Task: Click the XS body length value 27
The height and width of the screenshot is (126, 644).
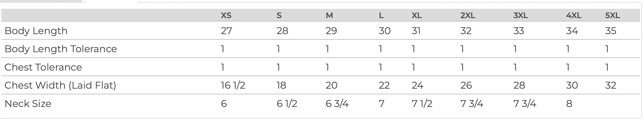Action: point(226,31)
